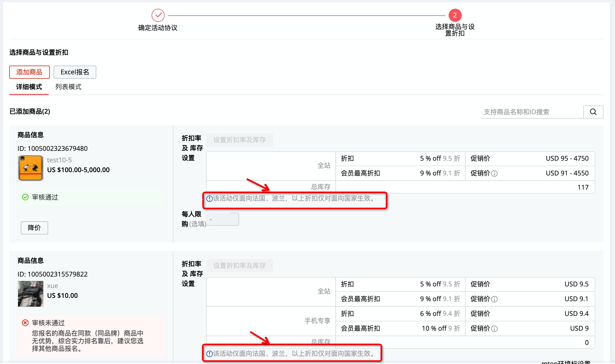This screenshot has height=364, width=615.
Task: Click xue's promo price USD 9.4
Action: pyautogui.click(x=576, y=314)
